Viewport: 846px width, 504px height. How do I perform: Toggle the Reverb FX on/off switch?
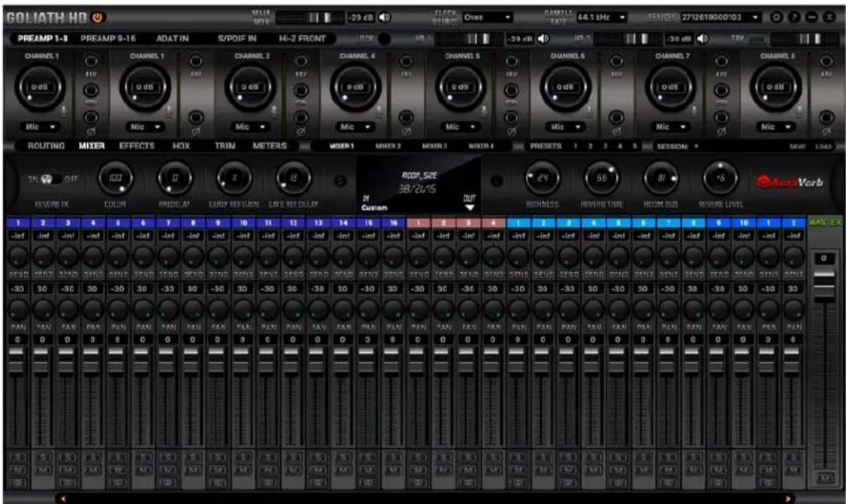tap(51, 179)
